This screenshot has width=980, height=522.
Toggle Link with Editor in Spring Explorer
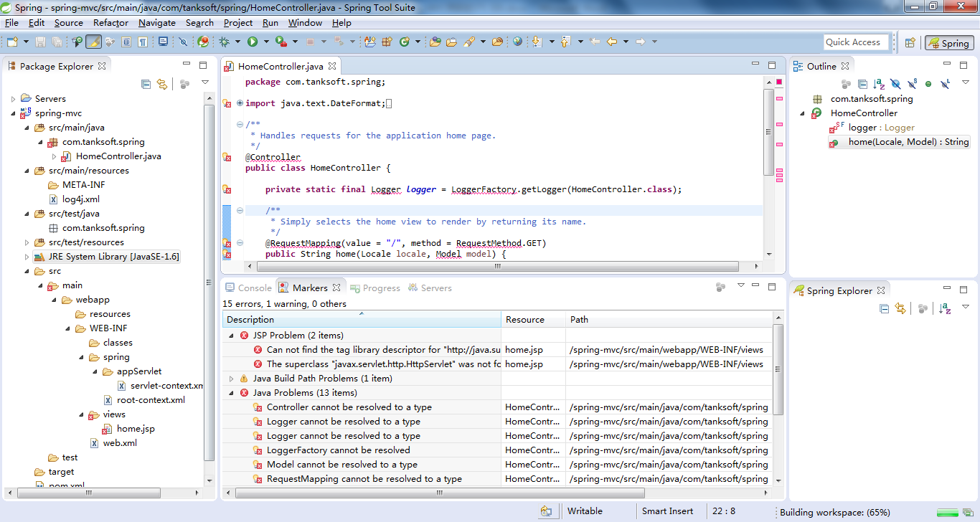(x=900, y=308)
